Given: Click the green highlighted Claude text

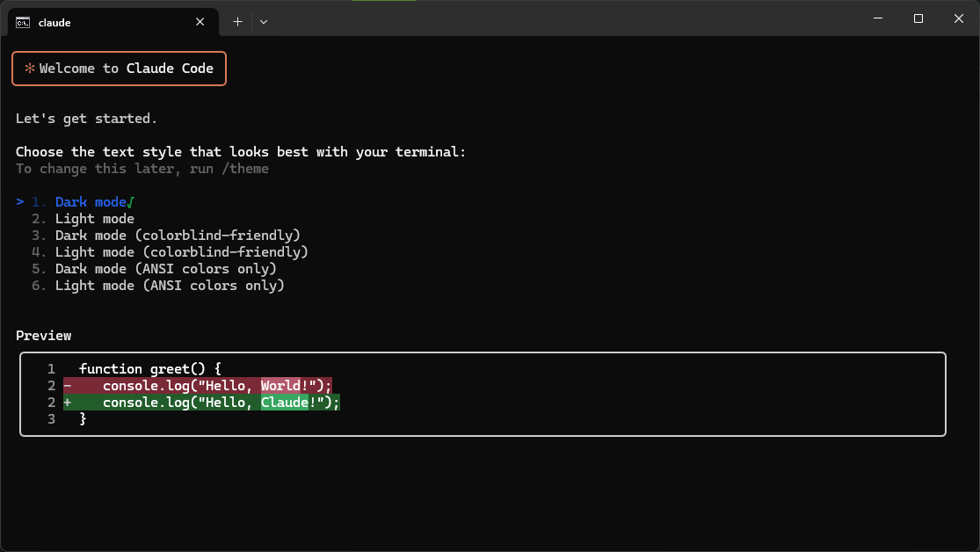Looking at the screenshot, I should (283, 402).
